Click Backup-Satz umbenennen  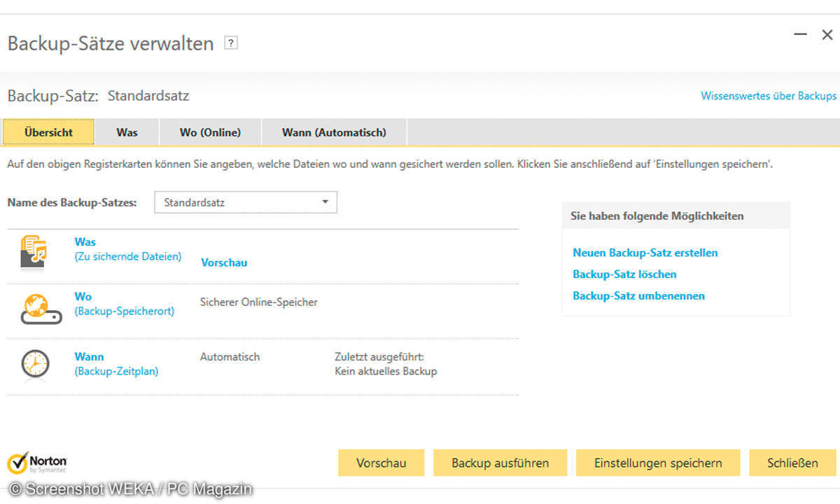[x=638, y=296]
